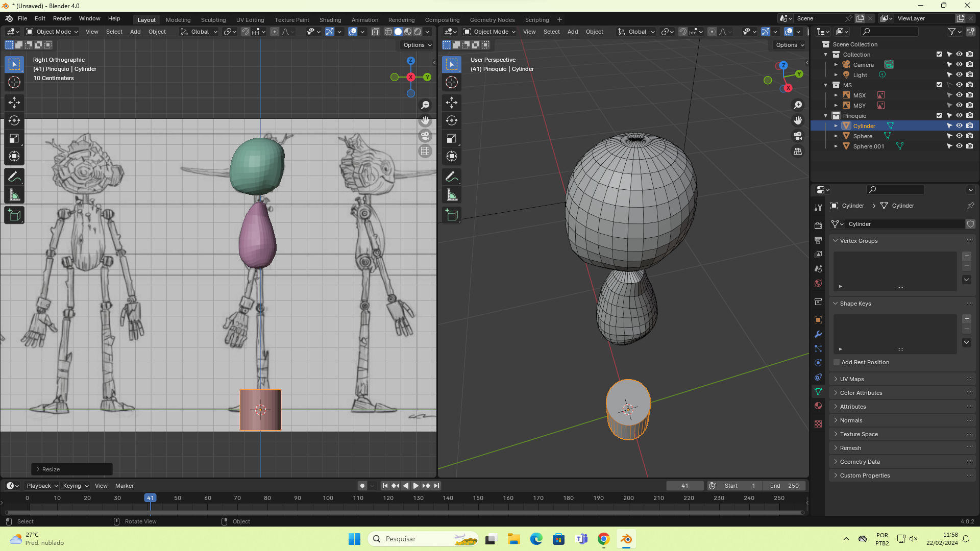The image size is (980, 551).
Task: Select the Rotate tool in left viewport
Action: [x=14, y=120]
